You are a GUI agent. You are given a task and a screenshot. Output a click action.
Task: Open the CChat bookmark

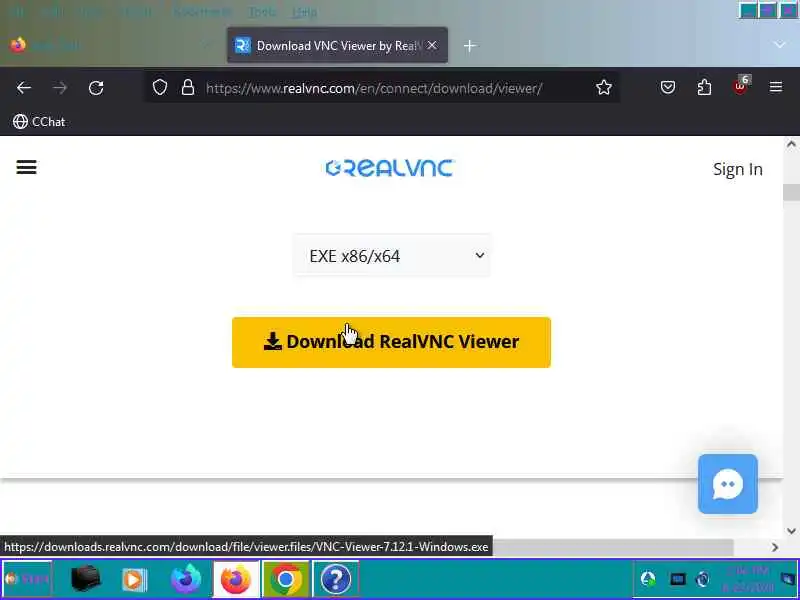(39, 121)
